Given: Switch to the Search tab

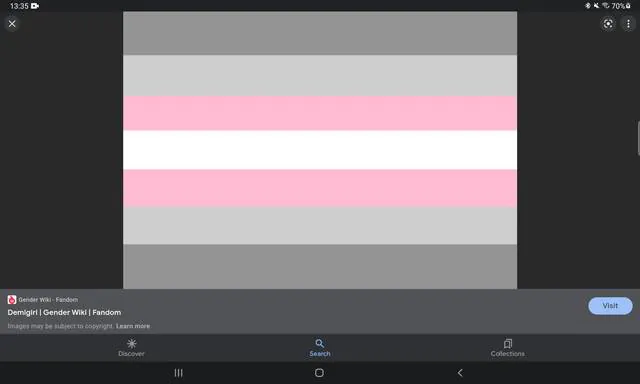Looking at the screenshot, I should coord(320,348).
